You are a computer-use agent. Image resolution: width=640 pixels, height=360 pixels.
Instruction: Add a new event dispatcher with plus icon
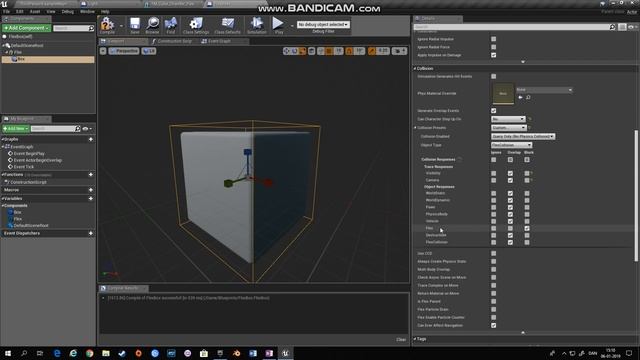(x=91, y=233)
